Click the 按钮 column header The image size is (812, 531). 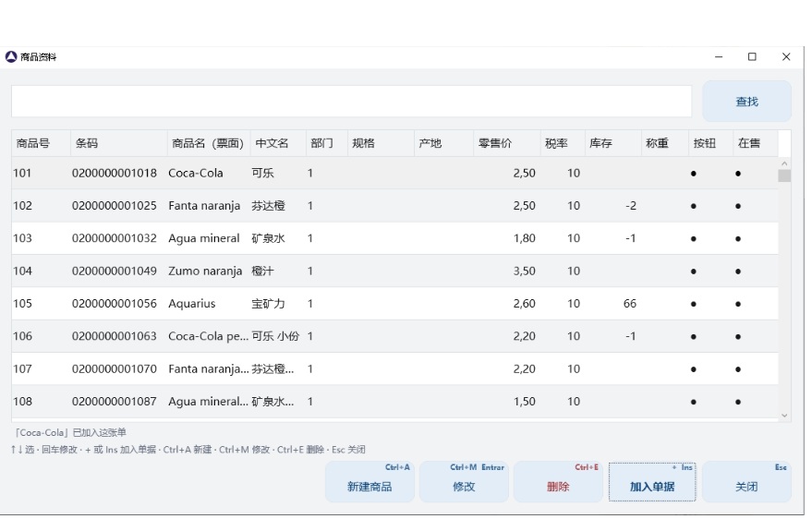point(711,143)
